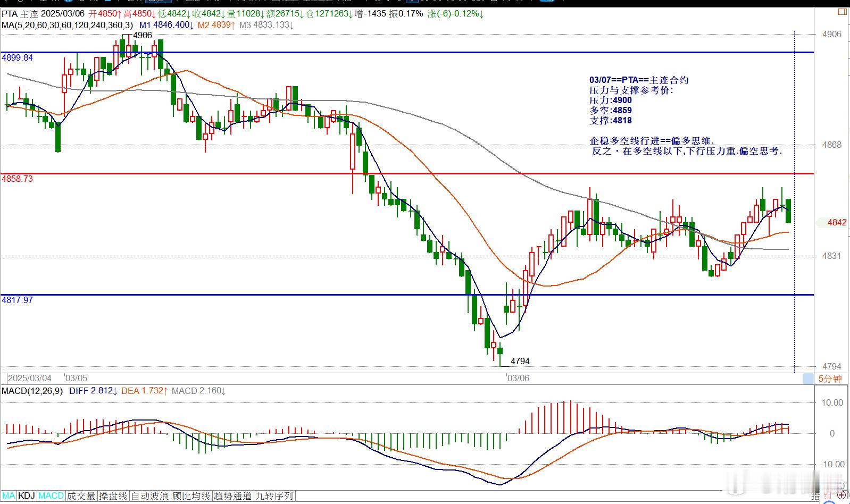Click the 涨(-6)-0.12% change value
The width and height of the screenshot is (850, 504).
pos(456,14)
